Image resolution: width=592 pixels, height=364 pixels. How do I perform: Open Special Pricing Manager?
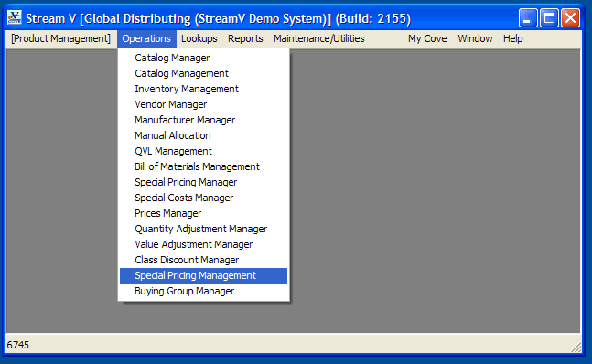(203, 182)
